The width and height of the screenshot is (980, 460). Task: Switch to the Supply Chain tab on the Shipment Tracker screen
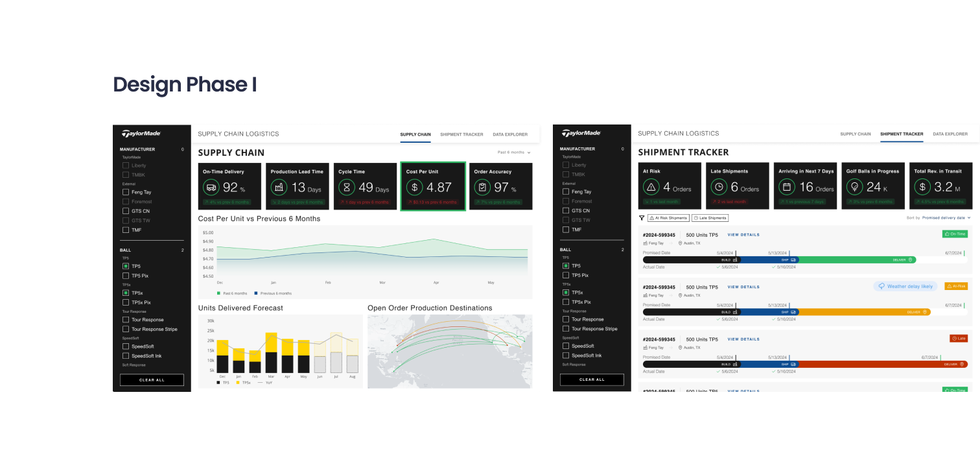(x=856, y=134)
